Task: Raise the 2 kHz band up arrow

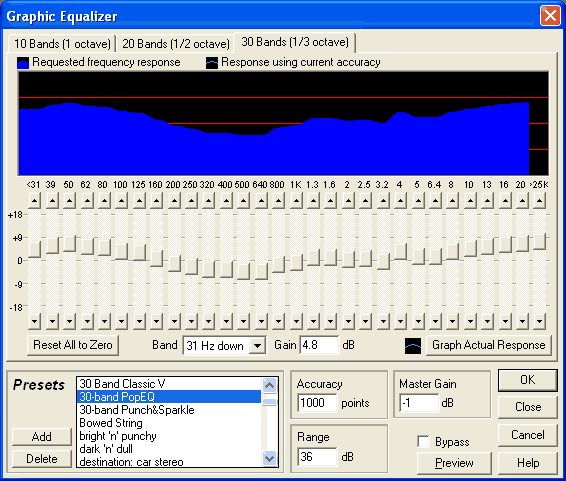Action: coord(348,200)
